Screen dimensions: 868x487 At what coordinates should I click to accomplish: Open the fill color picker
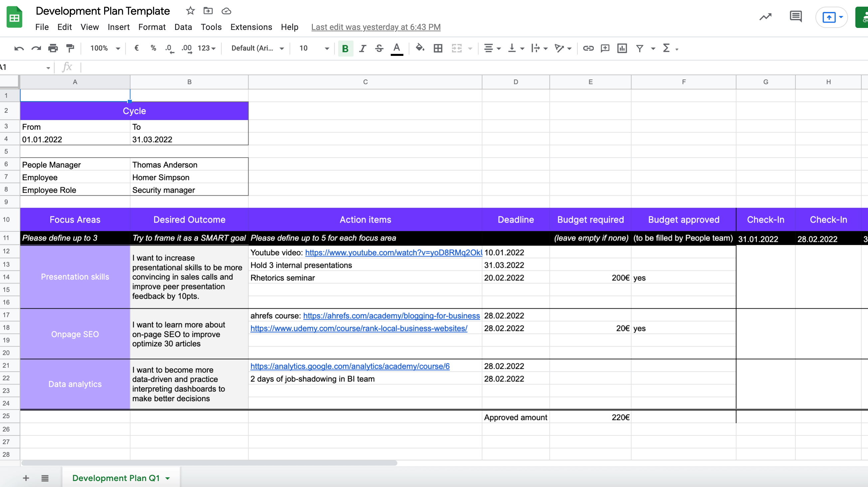point(419,49)
